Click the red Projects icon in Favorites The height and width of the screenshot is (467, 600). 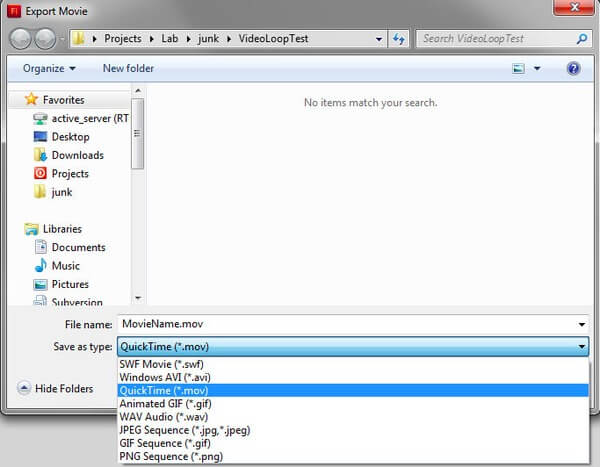click(x=40, y=173)
